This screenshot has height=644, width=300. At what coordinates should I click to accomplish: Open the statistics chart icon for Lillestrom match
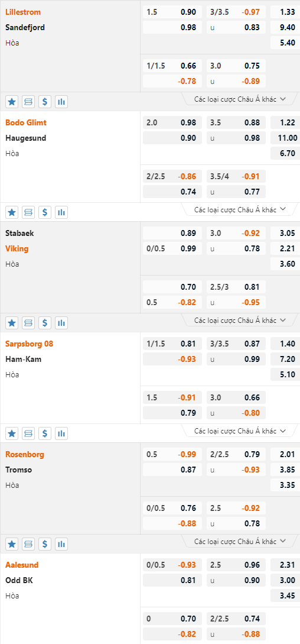tap(61, 102)
